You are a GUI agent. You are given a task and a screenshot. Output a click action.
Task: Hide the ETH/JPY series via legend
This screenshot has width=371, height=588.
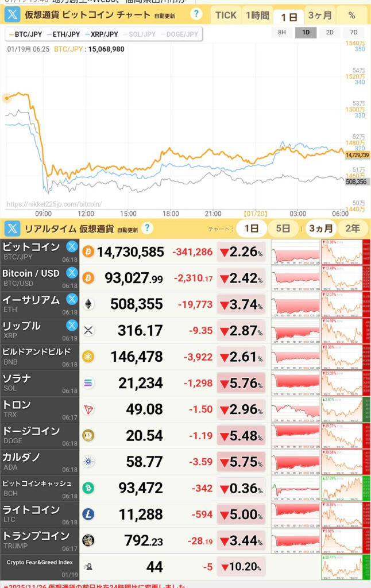63,34
